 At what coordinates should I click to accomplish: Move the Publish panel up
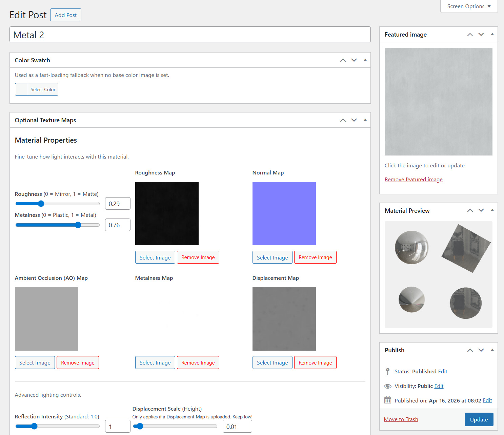coord(470,350)
